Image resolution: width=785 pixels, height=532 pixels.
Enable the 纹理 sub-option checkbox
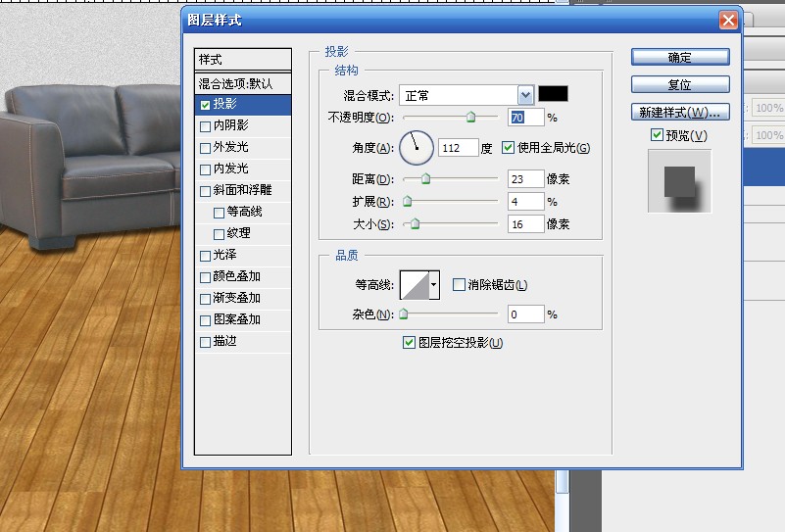pos(219,234)
